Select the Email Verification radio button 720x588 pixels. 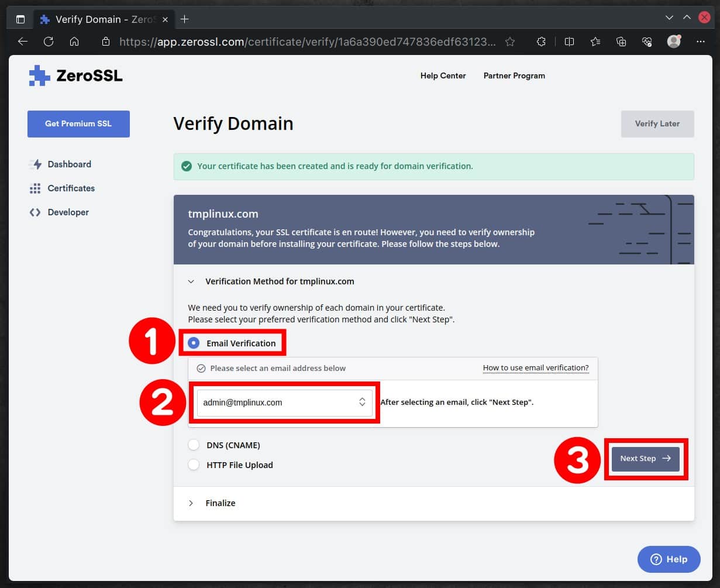[194, 343]
